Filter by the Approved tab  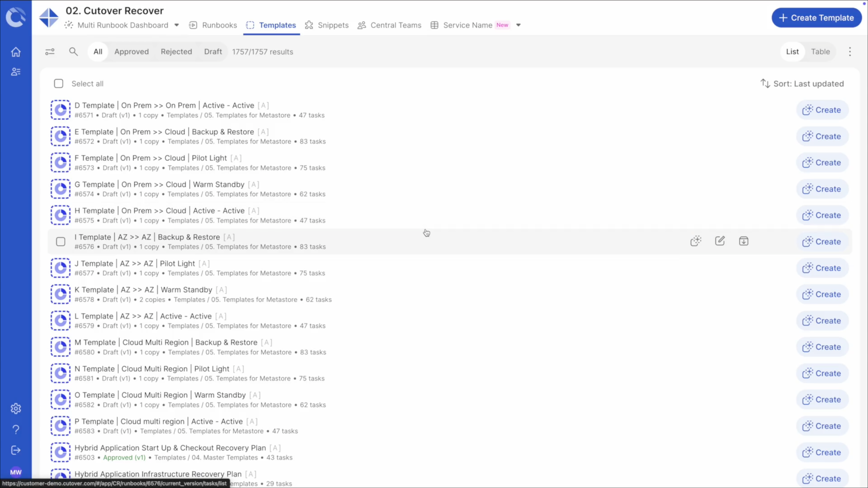pos(131,52)
